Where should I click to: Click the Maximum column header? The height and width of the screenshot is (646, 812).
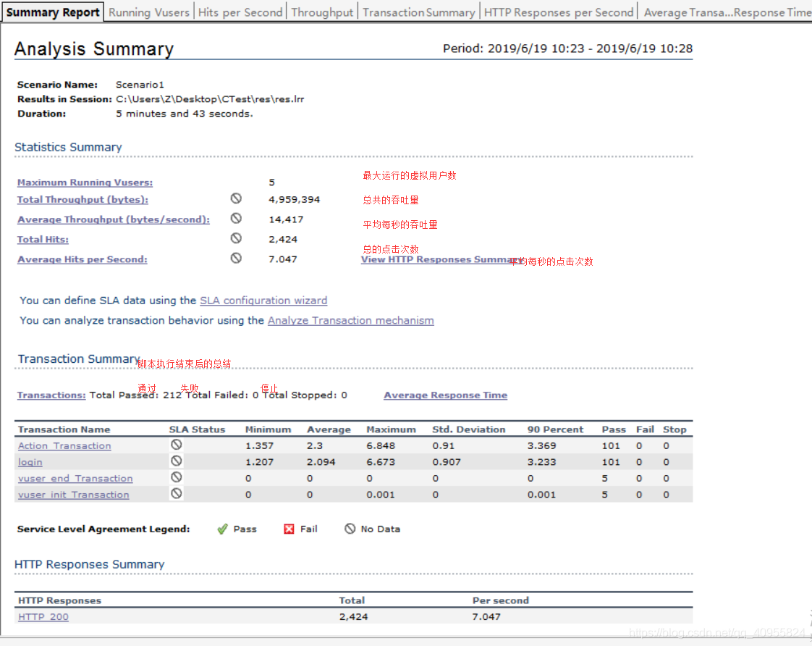coord(391,429)
